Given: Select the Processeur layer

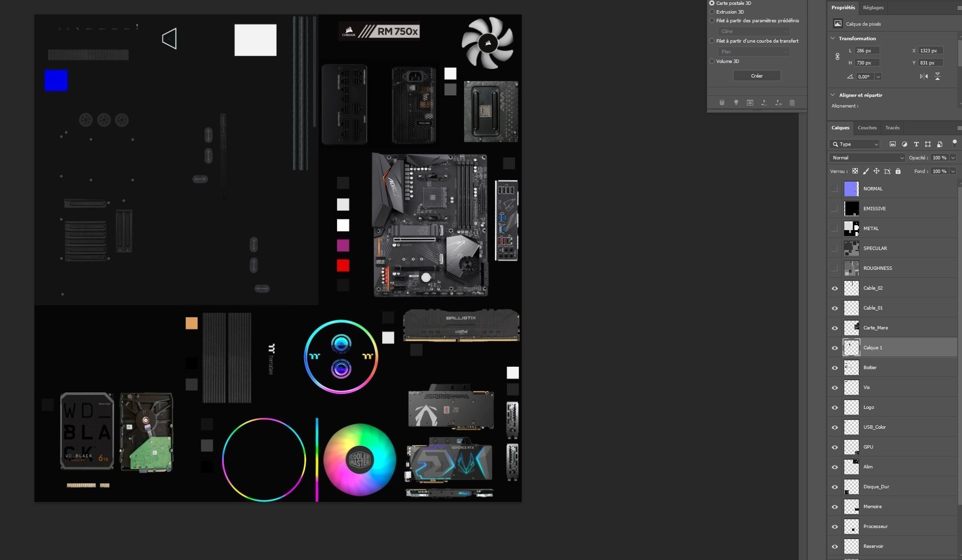Looking at the screenshot, I should (893, 527).
